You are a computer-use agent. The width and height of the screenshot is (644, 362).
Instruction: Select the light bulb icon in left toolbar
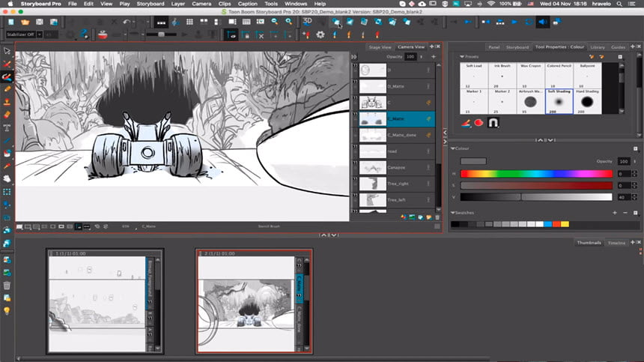7,310
